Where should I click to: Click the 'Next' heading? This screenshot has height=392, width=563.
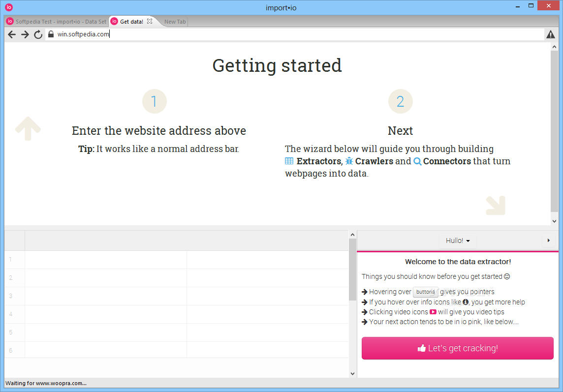click(x=400, y=131)
